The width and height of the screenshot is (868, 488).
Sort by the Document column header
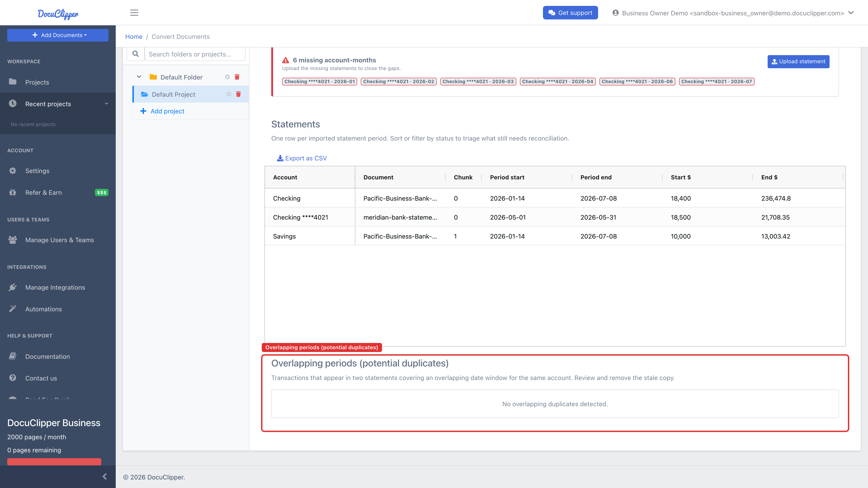[x=400, y=178]
